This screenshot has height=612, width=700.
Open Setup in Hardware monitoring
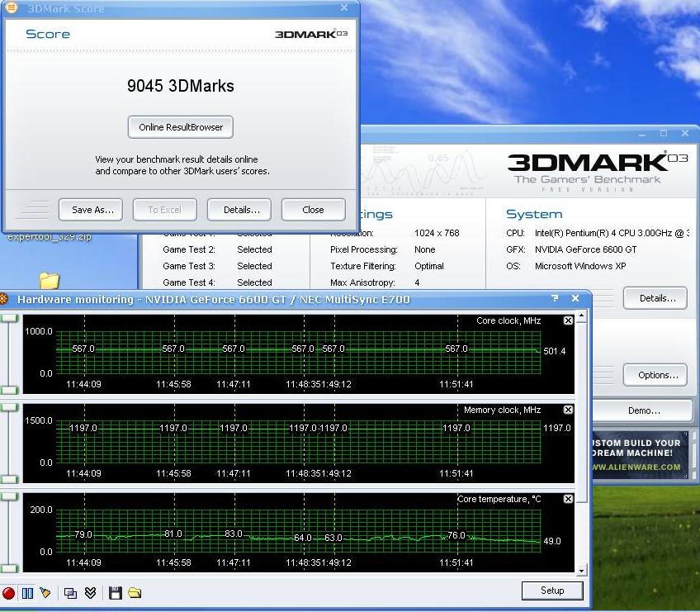(552, 591)
